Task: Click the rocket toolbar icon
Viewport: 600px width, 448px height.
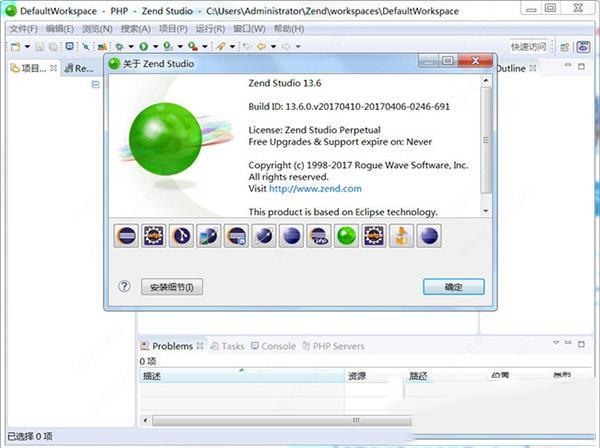Action: (220, 47)
